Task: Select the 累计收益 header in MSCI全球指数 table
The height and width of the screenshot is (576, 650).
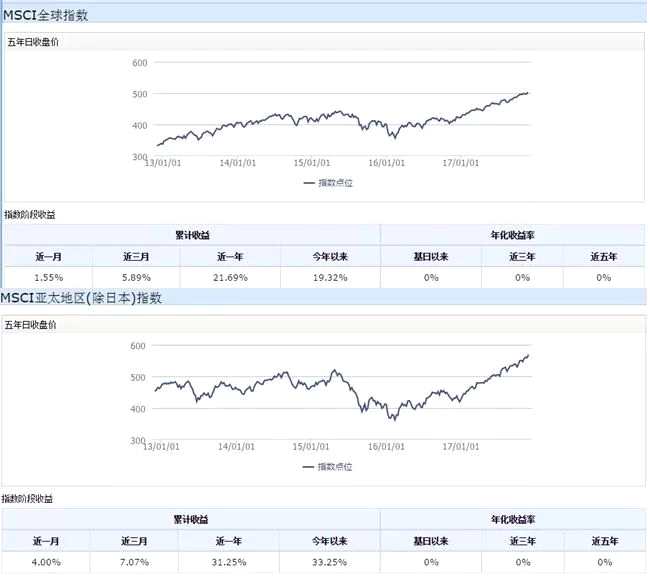Action: pos(192,236)
